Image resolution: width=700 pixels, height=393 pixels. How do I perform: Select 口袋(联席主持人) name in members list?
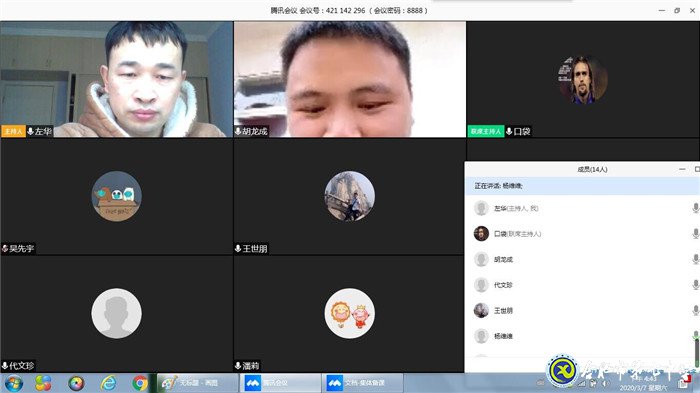[517, 234]
